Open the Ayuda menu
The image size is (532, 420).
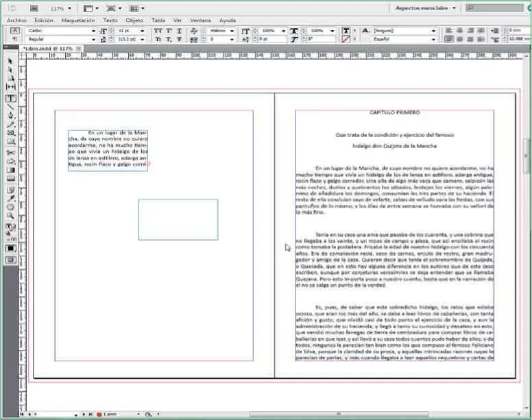click(x=228, y=21)
